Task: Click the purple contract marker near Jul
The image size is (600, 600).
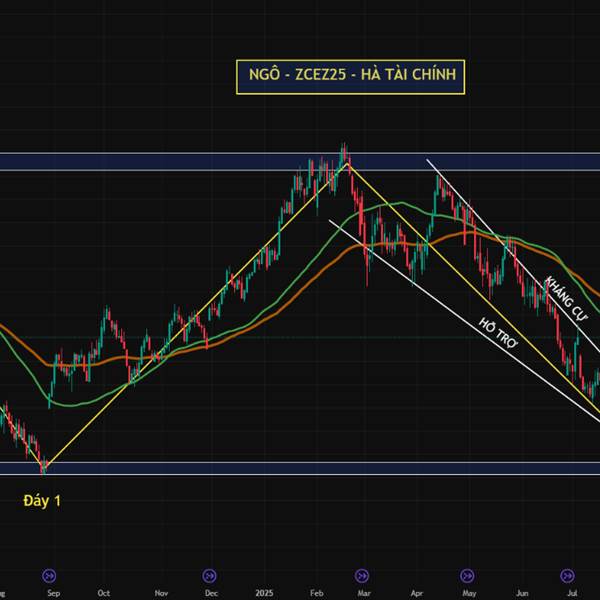Action: tap(567, 576)
